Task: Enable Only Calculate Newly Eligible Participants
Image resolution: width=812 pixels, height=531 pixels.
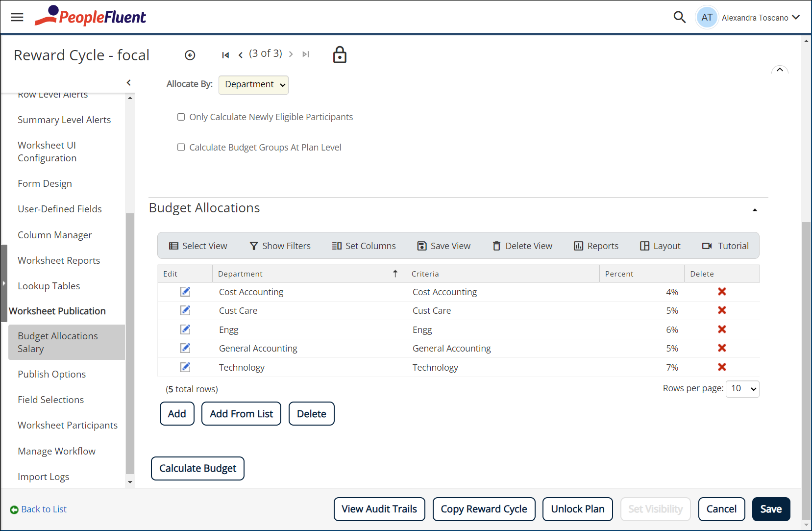Action: pos(181,117)
